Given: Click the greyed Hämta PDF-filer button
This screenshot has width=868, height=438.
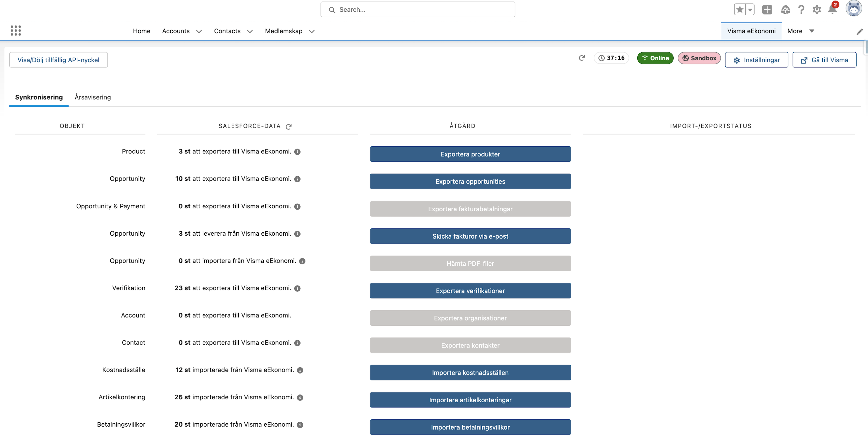Looking at the screenshot, I should pos(470,263).
